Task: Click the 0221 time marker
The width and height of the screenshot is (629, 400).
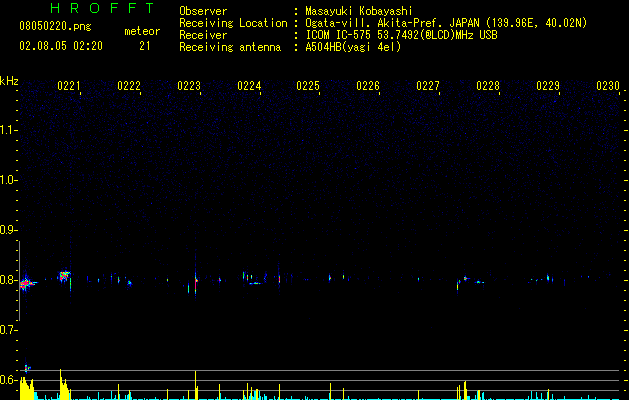Action: coord(69,86)
